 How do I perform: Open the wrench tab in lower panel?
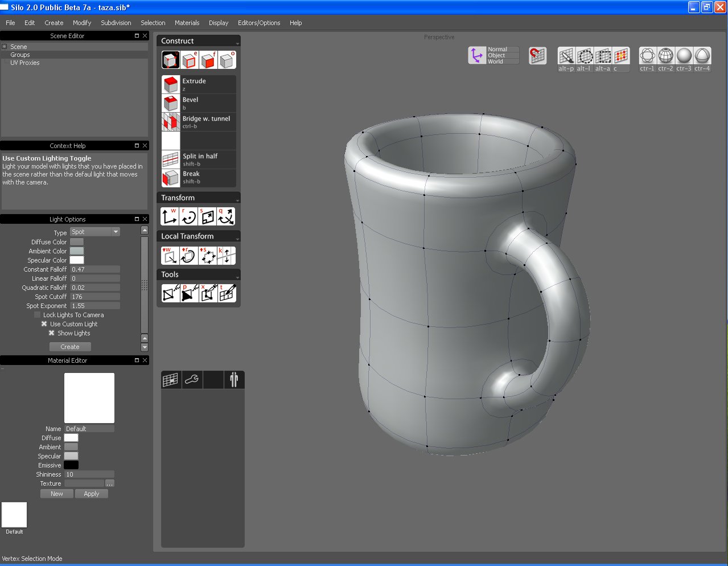click(192, 380)
